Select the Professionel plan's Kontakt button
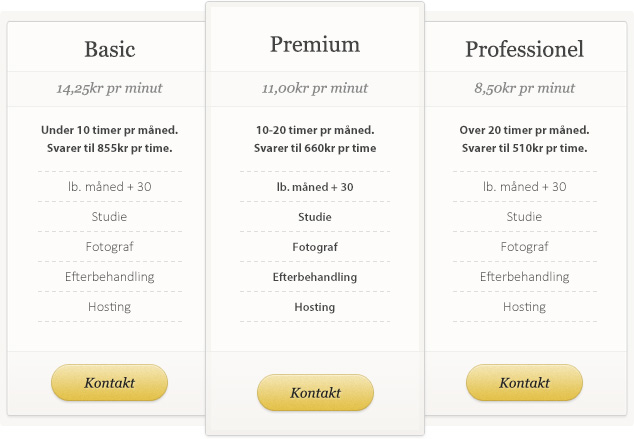This screenshot has width=634, height=439. pyautogui.click(x=524, y=382)
